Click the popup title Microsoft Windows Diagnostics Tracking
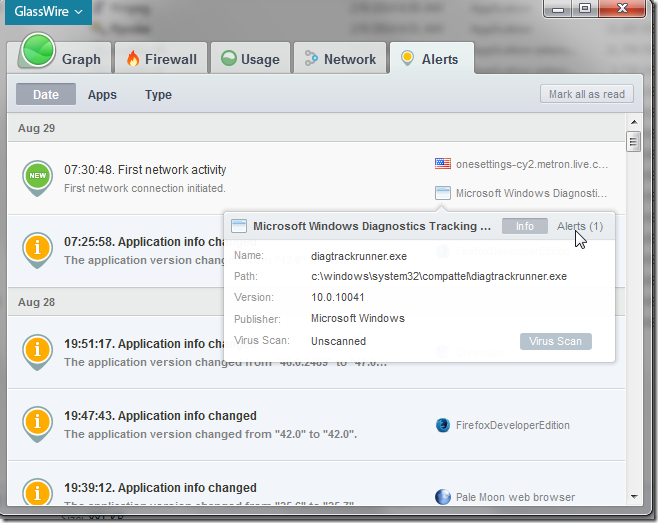This screenshot has height=523, width=658. (372, 226)
